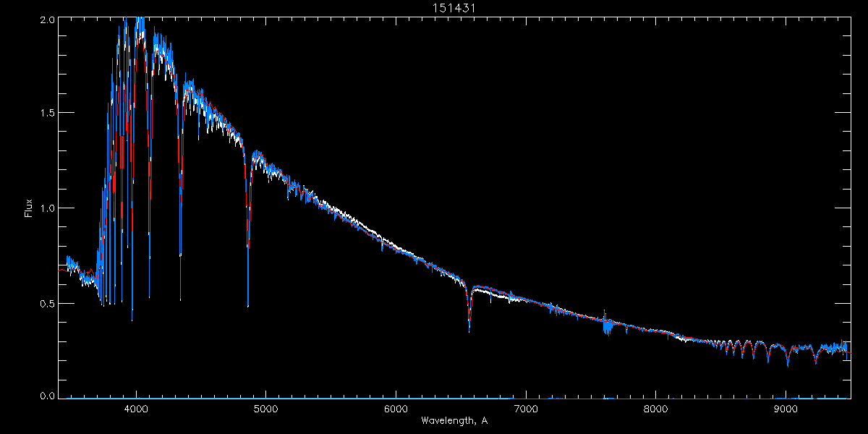This screenshot has height=434, width=868.
Task: Click the 2.0 flux tick label
Action: pyautogui.click(x=47, y=20)
